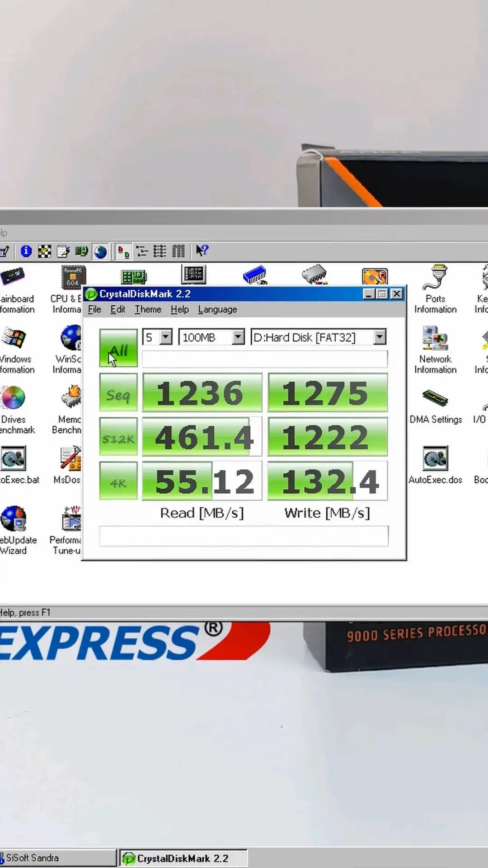Open the File menu in CrystalDiskMark
The image size is (488, 868).
click(x=94, y=309)
